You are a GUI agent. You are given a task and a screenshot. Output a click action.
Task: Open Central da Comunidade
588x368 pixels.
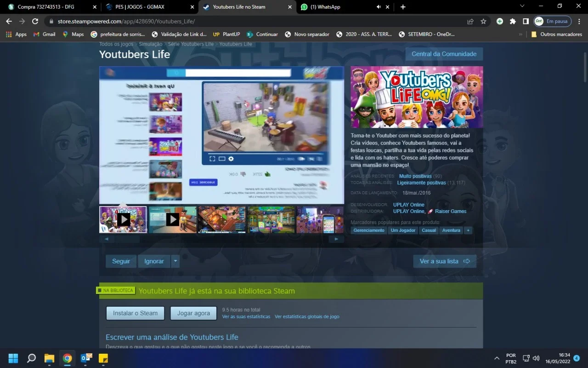(444, 54)
